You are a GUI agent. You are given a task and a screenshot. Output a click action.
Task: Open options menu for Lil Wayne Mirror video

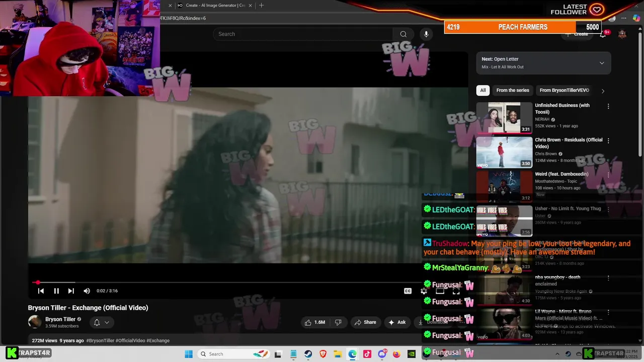pos(608,312)
